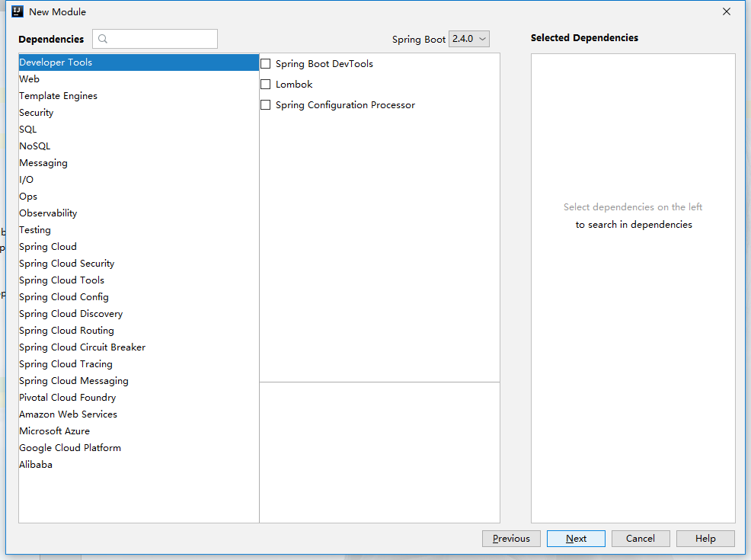The height and width of the screenshot is (560, 751).
Task: Select the Web category
Action: tap(139, 79)
